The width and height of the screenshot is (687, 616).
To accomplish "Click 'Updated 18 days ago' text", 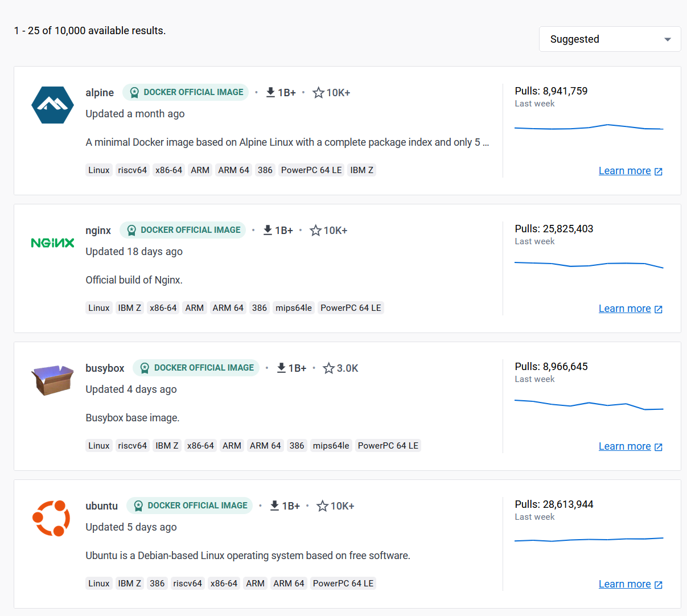I will [x=134, y=252].
